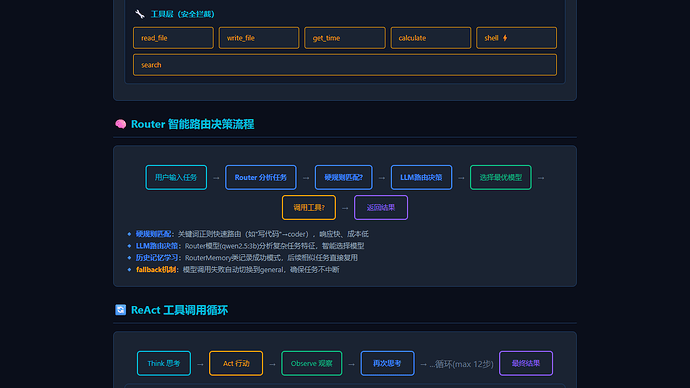Click the 选择最优模型 flow node

pyautogui.click(x=501, y=177)
